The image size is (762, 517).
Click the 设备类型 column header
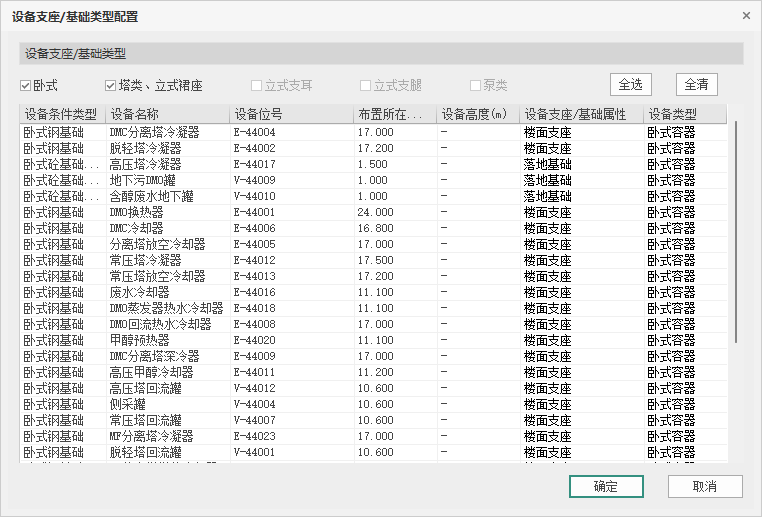coord(684,114)
